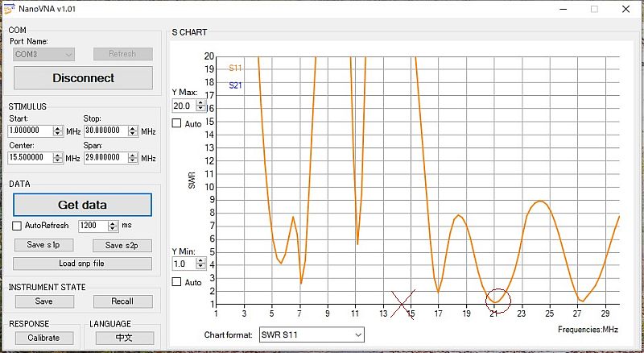Open the Chart format dropdown
Image resolution: width=644 pixels, height=353 pixels.
tap(310, 334)
